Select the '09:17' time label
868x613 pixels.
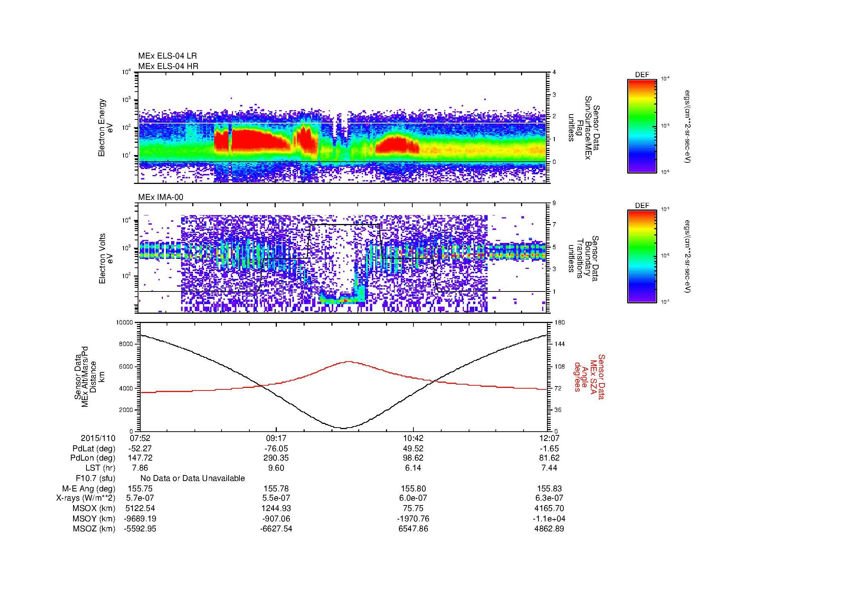276,438
